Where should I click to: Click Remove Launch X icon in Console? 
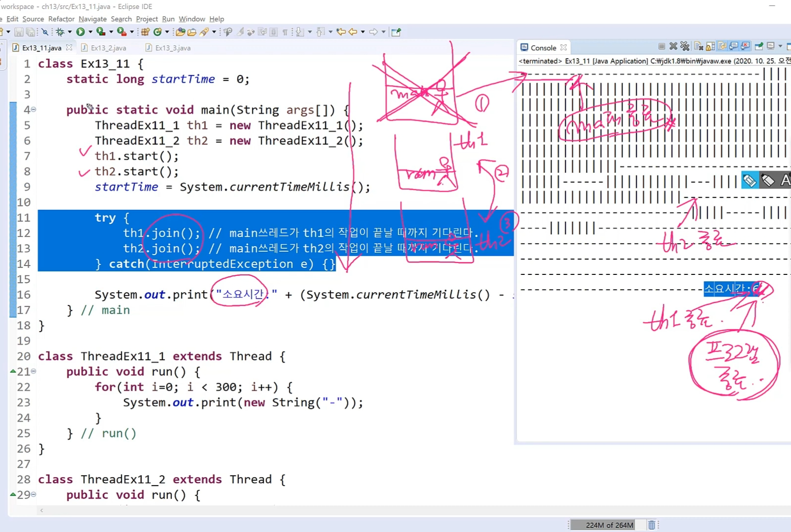click(673, 46)
